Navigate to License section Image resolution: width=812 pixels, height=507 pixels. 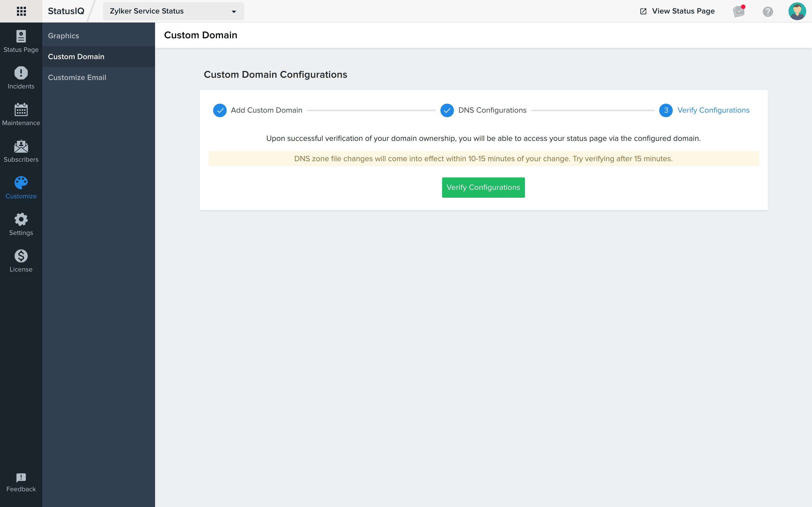pyautogui.click(x=21, y=261)
